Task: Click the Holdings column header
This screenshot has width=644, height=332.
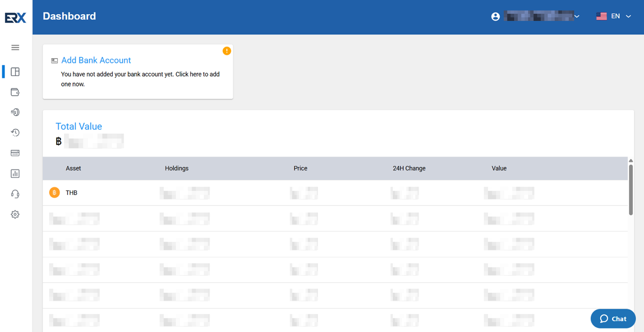Action: (x=177, y=168)
